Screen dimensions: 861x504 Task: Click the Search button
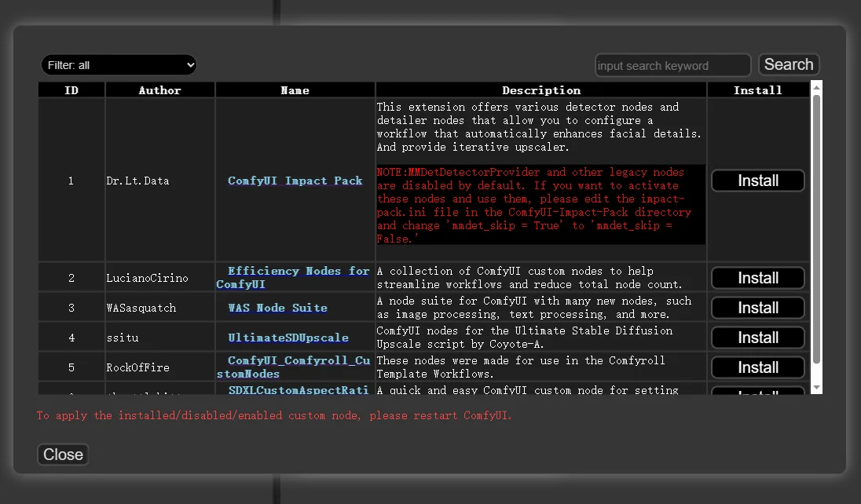(789, 64)
